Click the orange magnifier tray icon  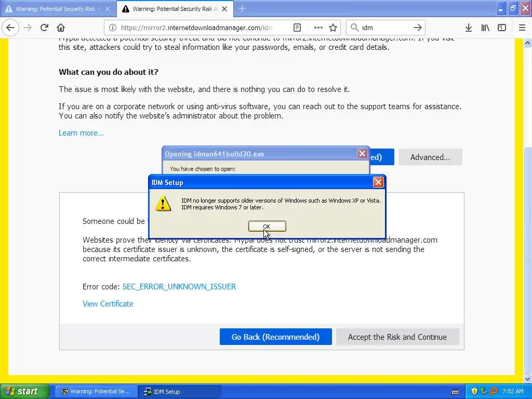click(494, 391)
